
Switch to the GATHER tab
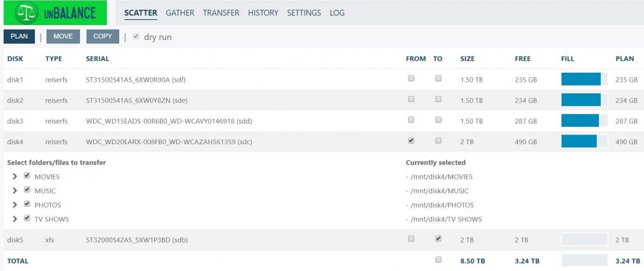[180, 13]
